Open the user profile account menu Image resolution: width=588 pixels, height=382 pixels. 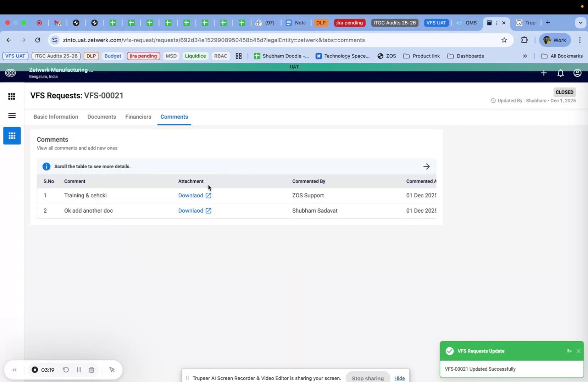click(x=577, y=73)
